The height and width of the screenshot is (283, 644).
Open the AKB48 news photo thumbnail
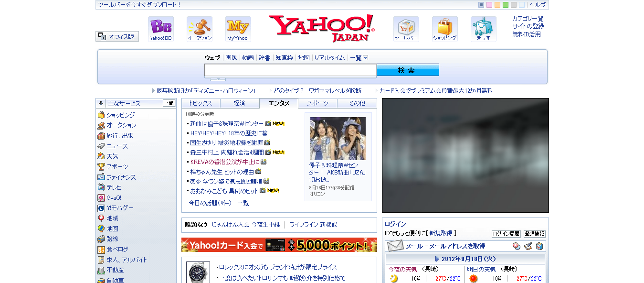click(338, 139)
